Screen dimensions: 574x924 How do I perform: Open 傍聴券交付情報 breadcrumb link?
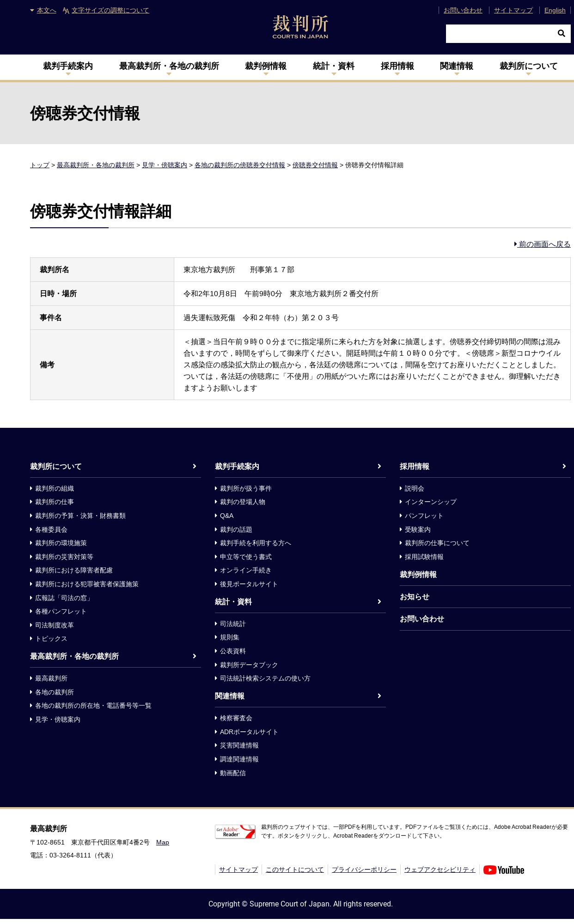pos(315,165)
